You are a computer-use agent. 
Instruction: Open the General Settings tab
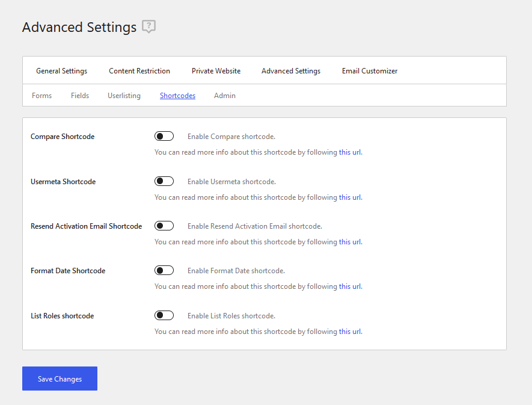tap(61, 71)
